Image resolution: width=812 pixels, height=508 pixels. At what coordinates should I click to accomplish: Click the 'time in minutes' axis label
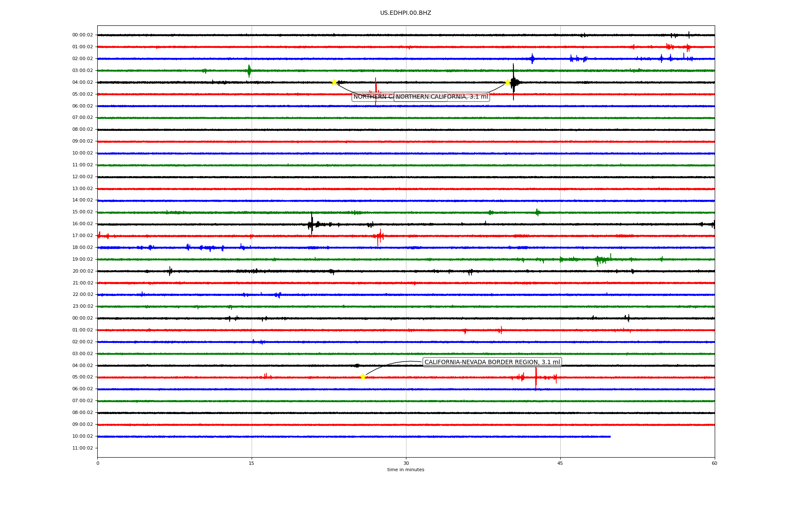click(x=406, y=470)
